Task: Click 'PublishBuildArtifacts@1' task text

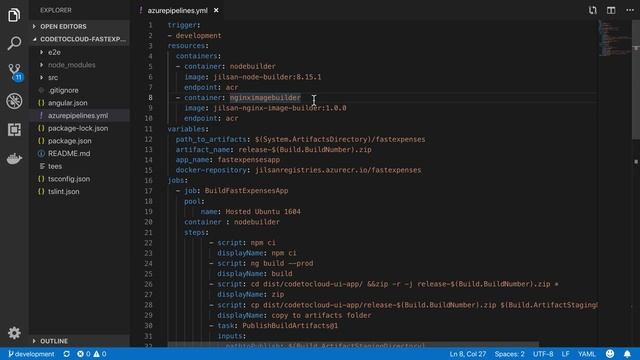Action: [290, 326]
